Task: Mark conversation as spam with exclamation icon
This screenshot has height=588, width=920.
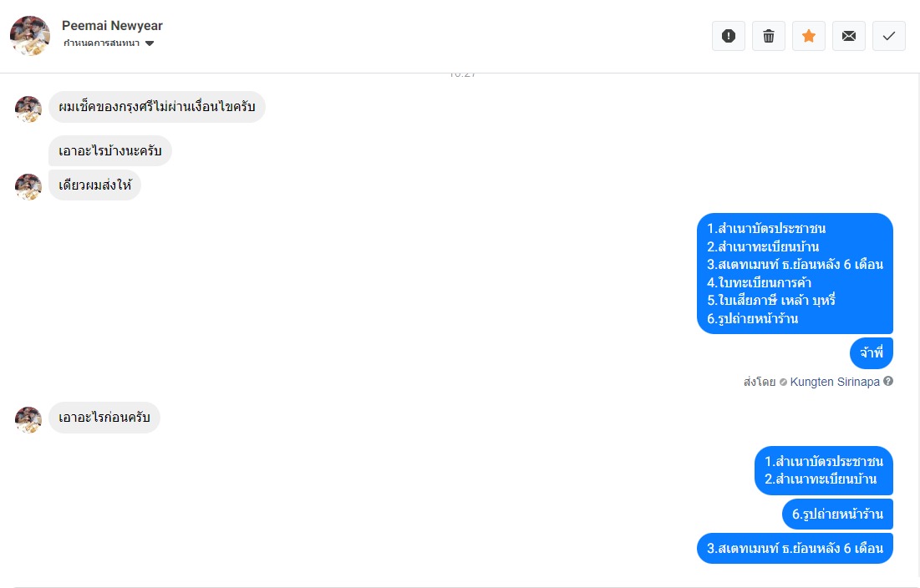Action: coord(728,36)
